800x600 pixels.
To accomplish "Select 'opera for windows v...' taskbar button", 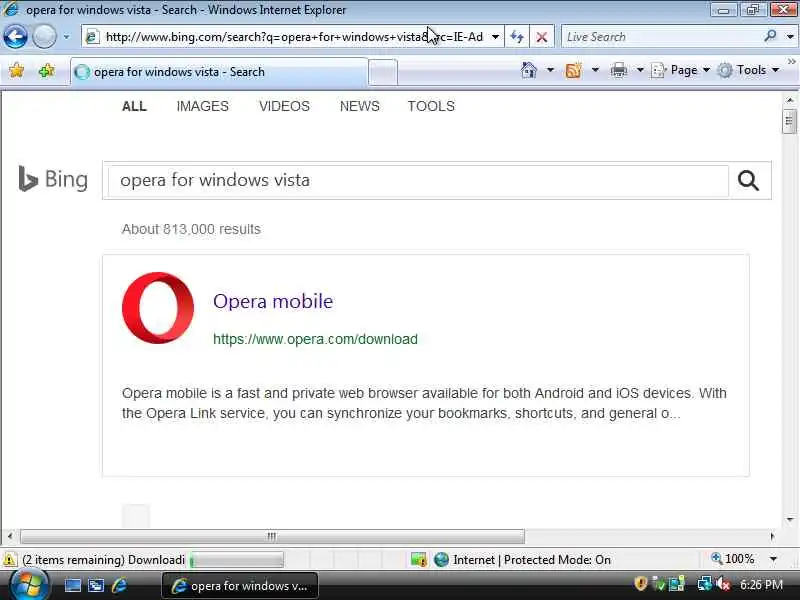I will (x=240, y=586).
